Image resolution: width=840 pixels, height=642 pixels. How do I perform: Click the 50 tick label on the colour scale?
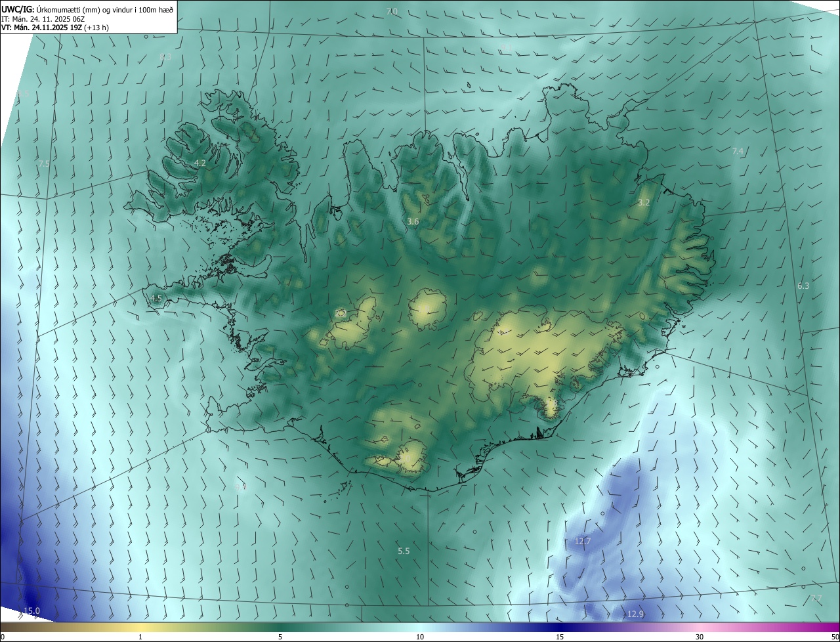point(835,637)
